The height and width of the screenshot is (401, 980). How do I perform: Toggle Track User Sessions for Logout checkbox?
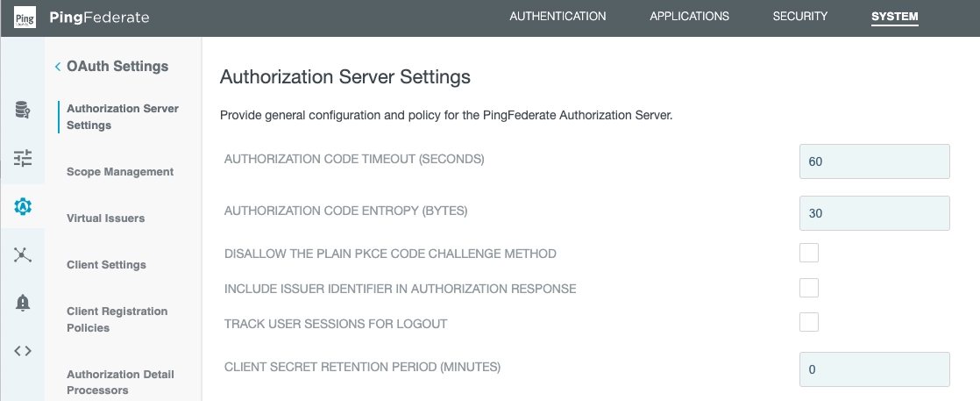809,323
